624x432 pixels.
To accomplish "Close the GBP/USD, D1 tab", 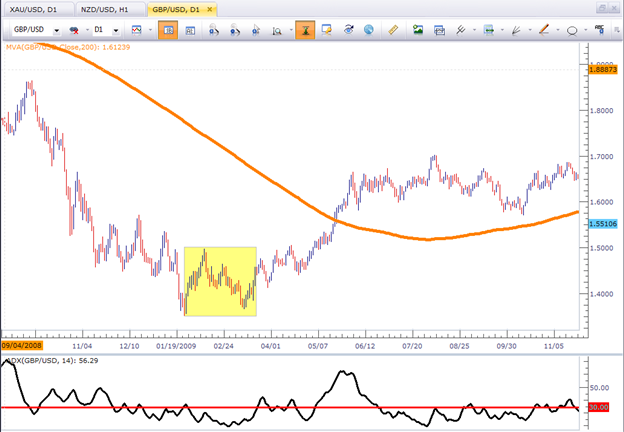I will 210,9.
